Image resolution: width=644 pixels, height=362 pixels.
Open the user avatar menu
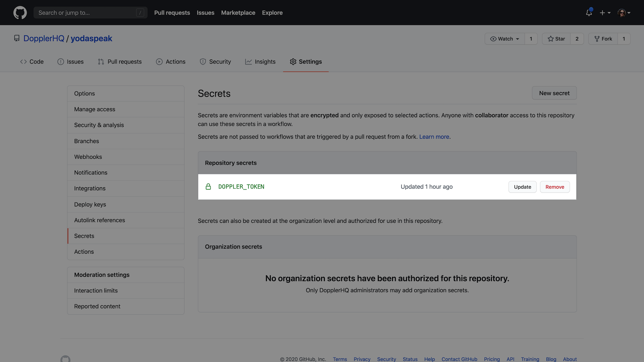(x=624, y=13)
